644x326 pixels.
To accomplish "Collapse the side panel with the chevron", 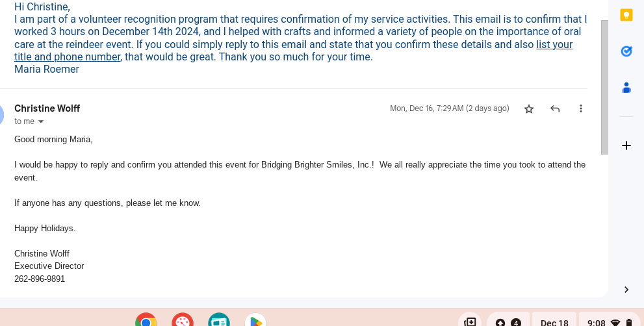I will click(x=626, y=290).
